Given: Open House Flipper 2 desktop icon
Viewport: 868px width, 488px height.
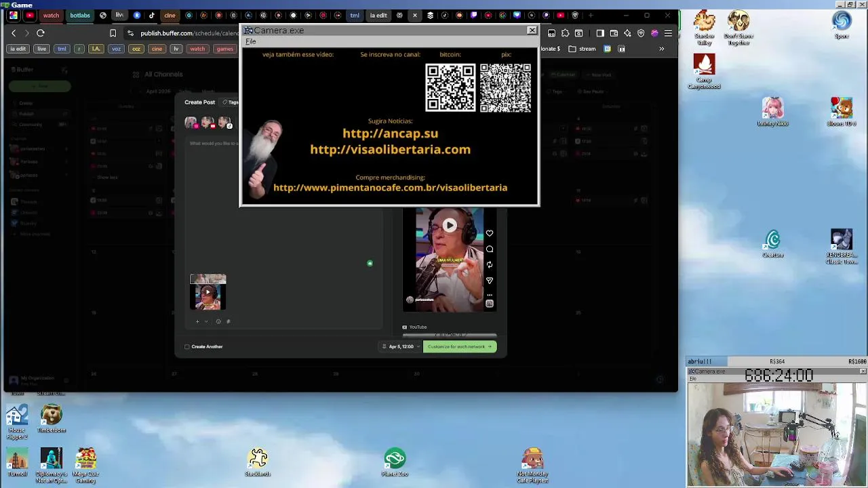Looking at the screenshot, I should 17,422.
